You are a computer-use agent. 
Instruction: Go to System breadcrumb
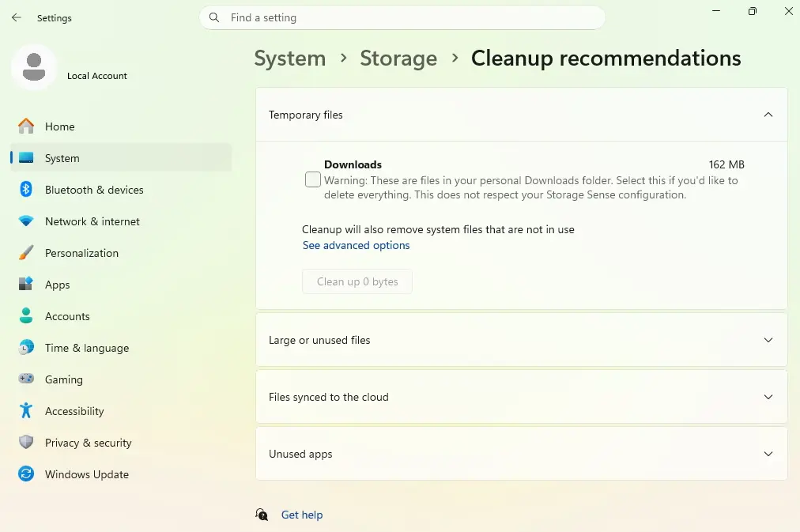(x=290, y=58)
